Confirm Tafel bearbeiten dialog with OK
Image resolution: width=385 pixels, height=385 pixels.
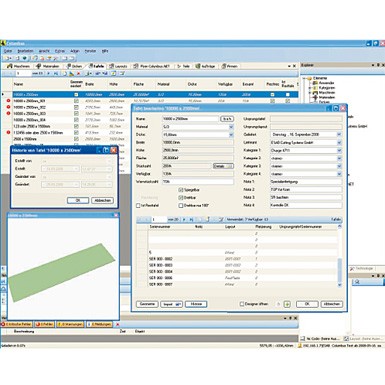[307, 304]
